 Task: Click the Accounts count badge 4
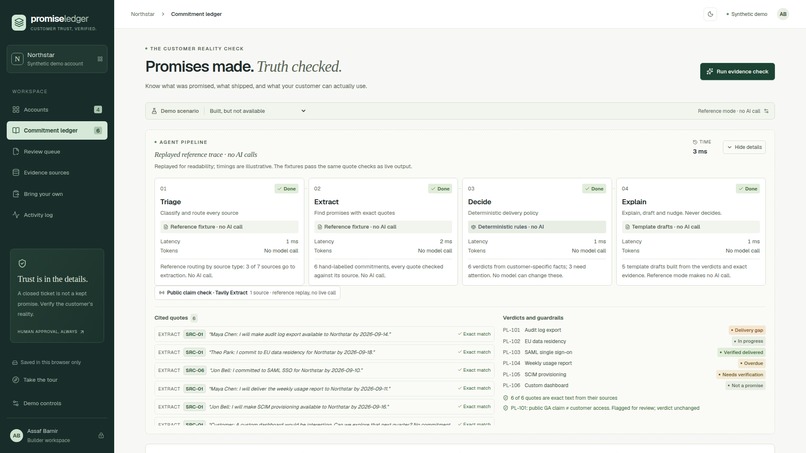(98, 110)
